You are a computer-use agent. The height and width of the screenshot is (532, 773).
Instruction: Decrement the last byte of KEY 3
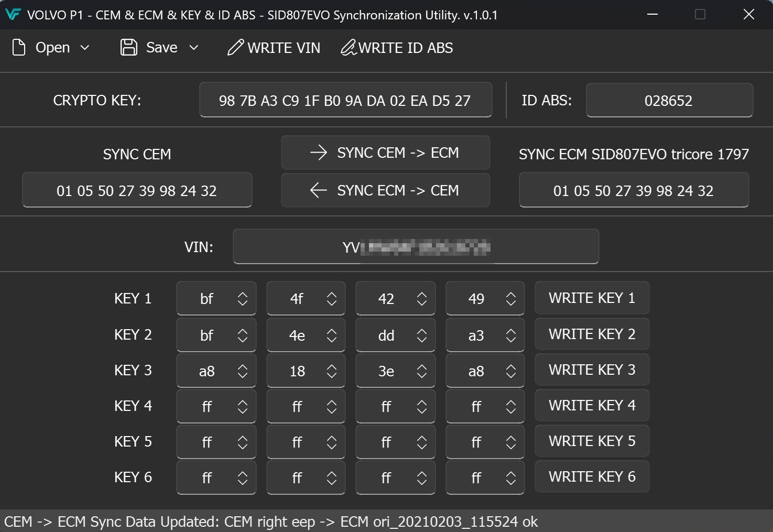511,375
